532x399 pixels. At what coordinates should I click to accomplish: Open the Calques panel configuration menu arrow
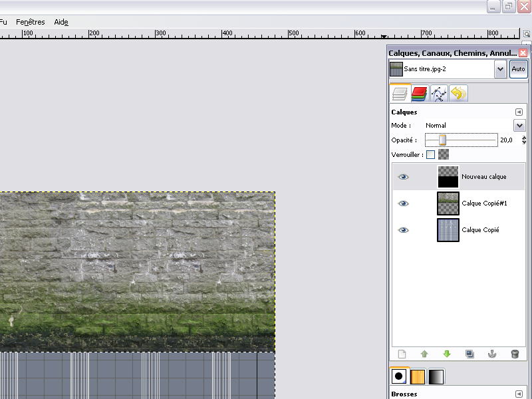tap(519, 112)
